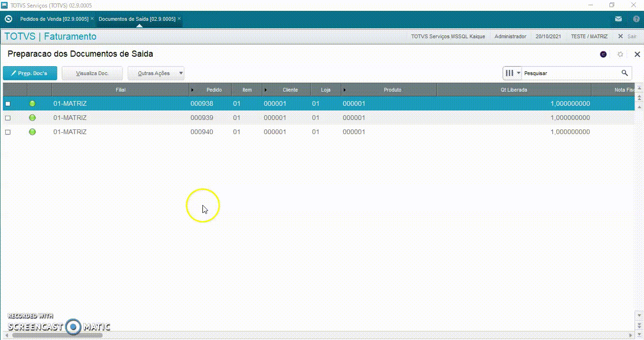This screenshot has height=340, width=644.
Task: Click the TOTVS | Faturamento module title
Action: tap(50, 36)
